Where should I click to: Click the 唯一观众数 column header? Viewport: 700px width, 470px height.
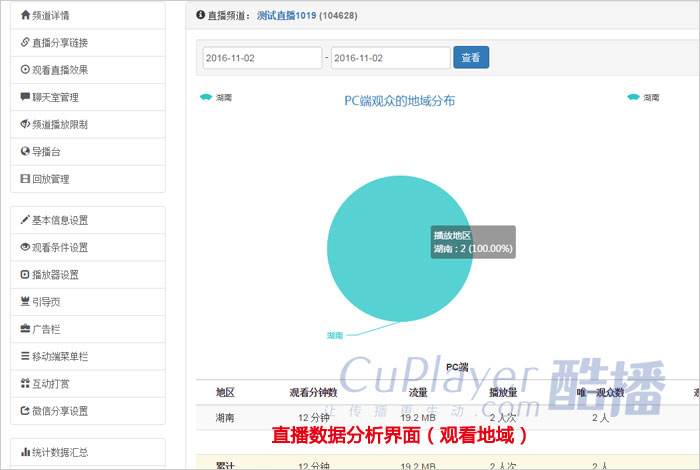600,392
